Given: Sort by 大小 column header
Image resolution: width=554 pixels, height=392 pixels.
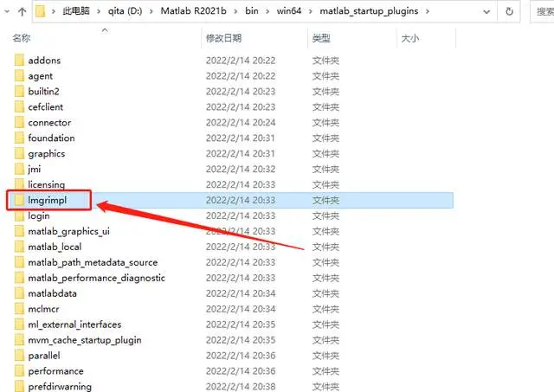Looking at the screenshot, I should pyautogui.click(x=410, y=38).
